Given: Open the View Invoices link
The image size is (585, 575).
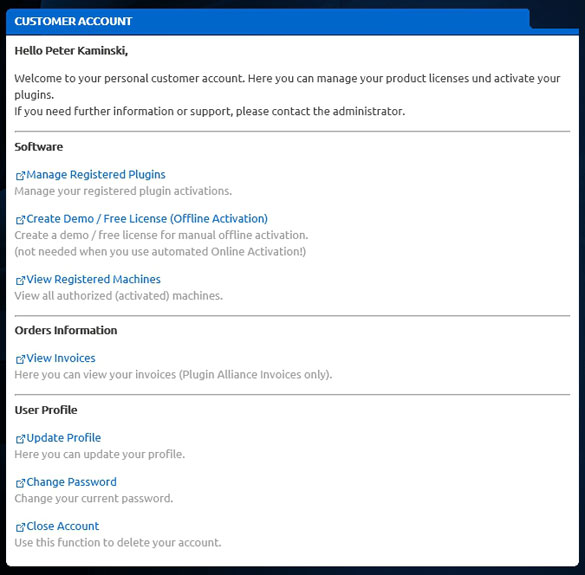Looking at the screenshot, I should point(61,358).
